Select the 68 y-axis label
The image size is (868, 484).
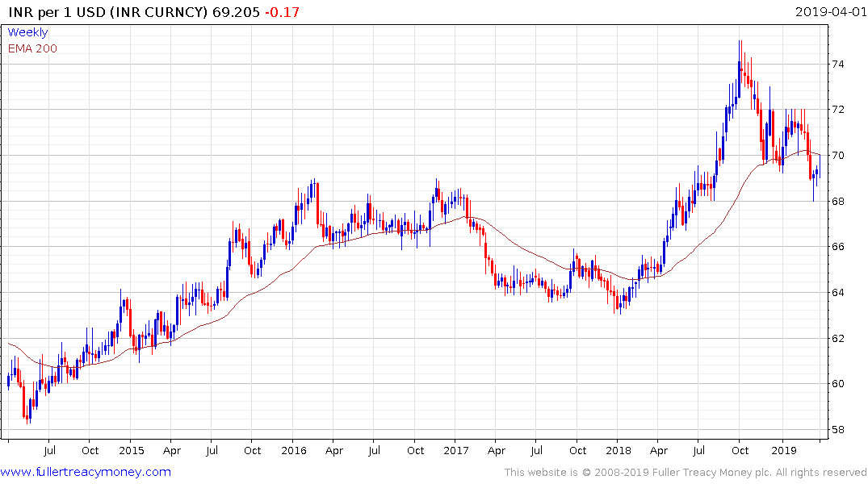[x=837, y=202]
